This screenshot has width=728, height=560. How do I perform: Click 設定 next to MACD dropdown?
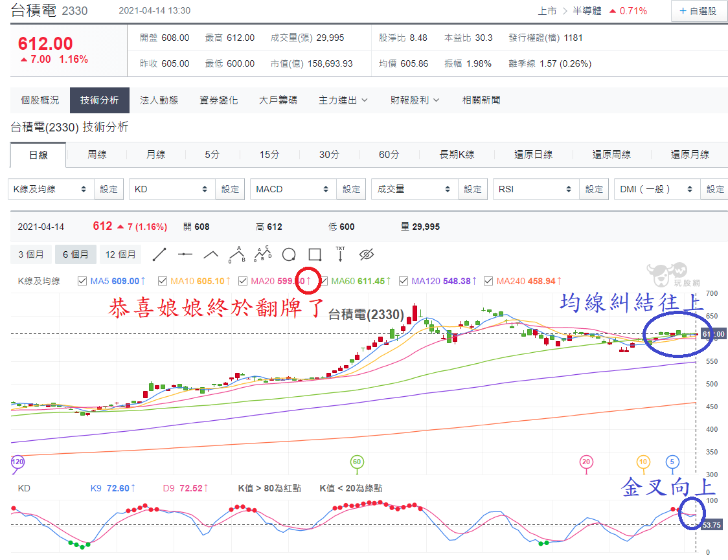click(351, 189)
